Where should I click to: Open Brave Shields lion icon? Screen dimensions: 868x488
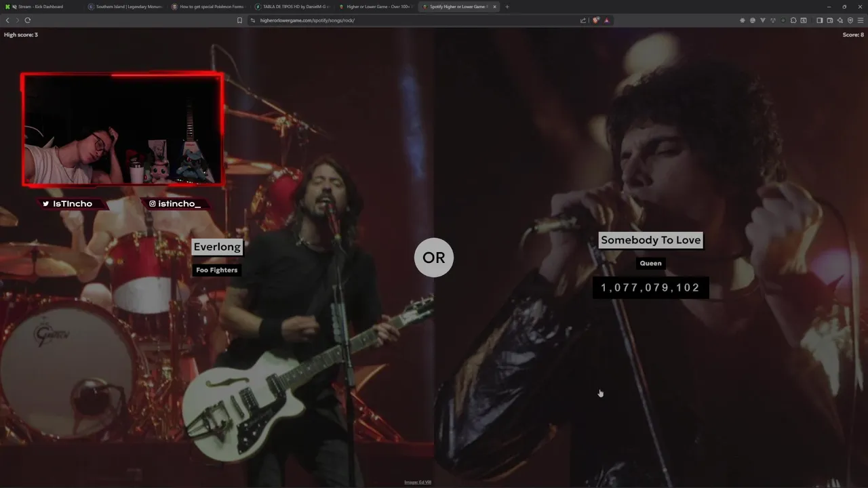click(x=596, y=20)
